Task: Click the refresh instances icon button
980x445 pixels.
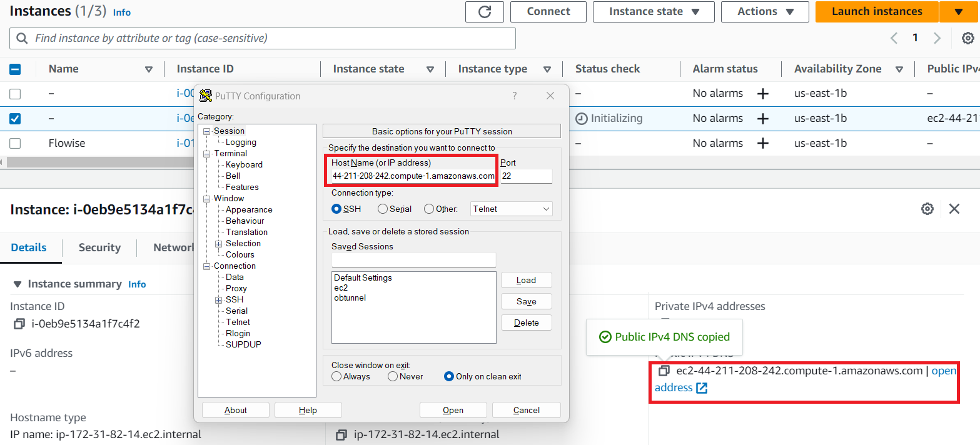Action: point(485,12)
